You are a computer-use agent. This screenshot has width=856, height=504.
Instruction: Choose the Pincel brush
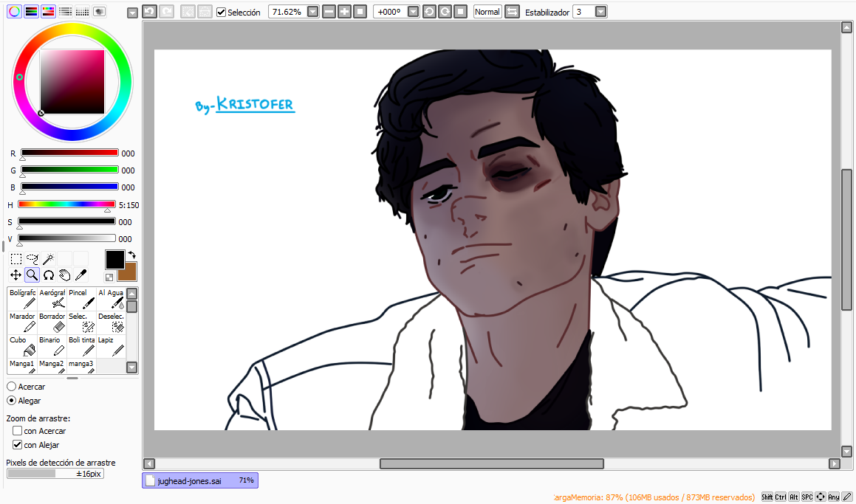click(81, 299)
